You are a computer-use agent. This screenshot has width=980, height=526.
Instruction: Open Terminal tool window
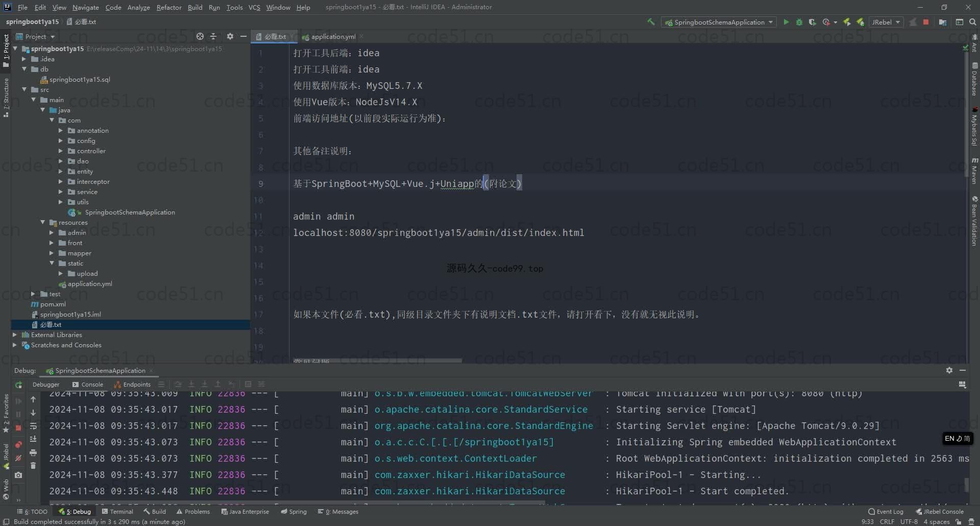click(x=117, y=511)
